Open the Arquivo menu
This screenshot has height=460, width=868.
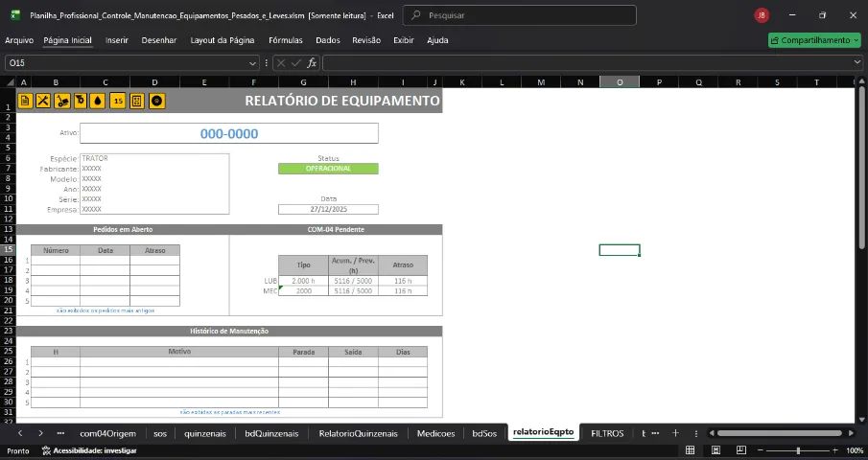pyautogui.click(x=19, y=40)
